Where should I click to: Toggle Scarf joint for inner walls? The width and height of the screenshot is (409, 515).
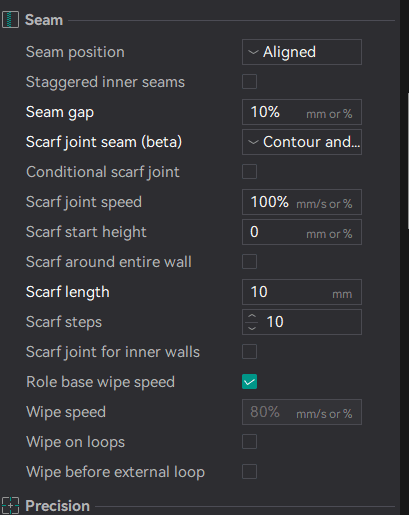(x=249, y=352)
